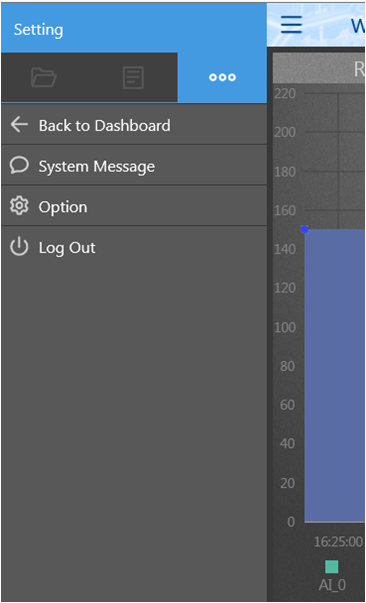This screenshot has width=366, height=603.
Task: Select Log Out
Action: pos(134,248)
